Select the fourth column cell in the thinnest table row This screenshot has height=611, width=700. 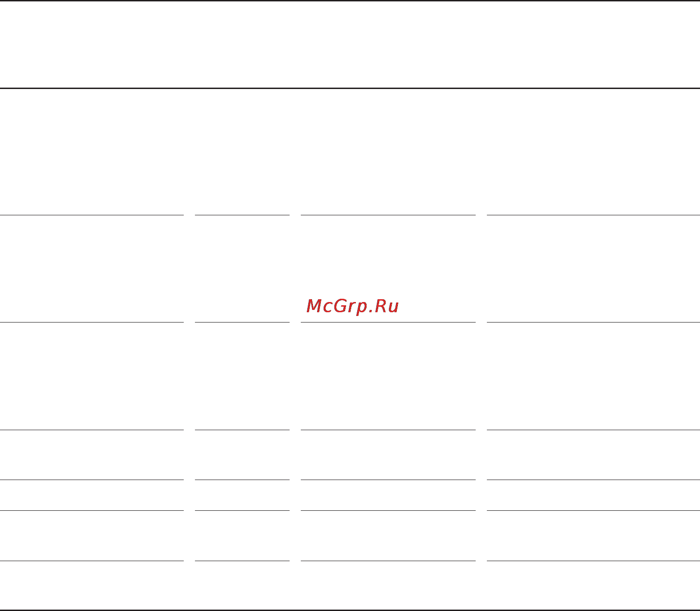click(x=593, y=495)
